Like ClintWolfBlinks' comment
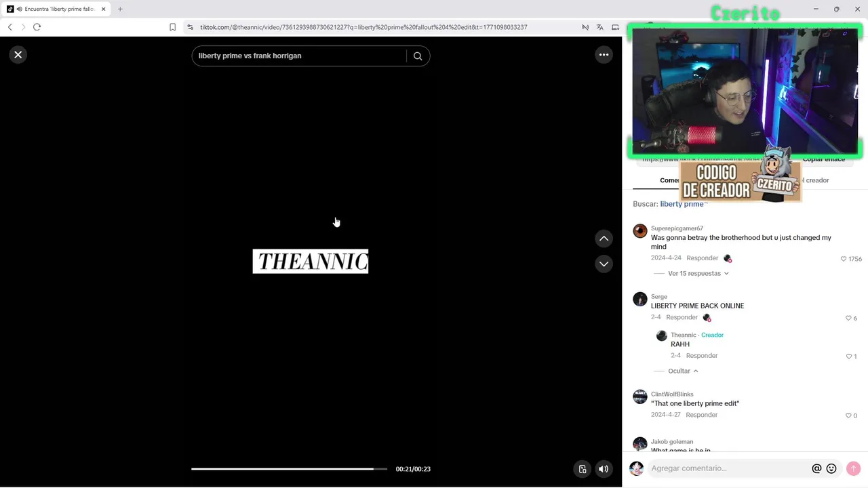This screenshot has height=488, width=868. pyautogui.click(x=848, y=415)
